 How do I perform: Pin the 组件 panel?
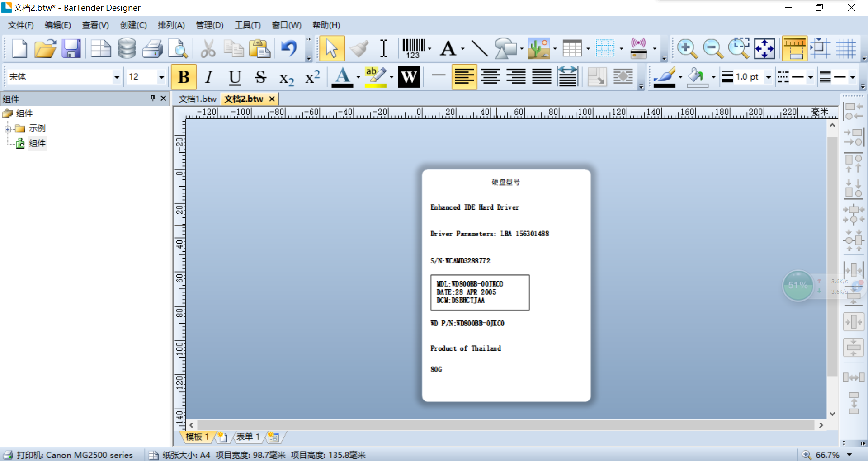click(153, 98)
